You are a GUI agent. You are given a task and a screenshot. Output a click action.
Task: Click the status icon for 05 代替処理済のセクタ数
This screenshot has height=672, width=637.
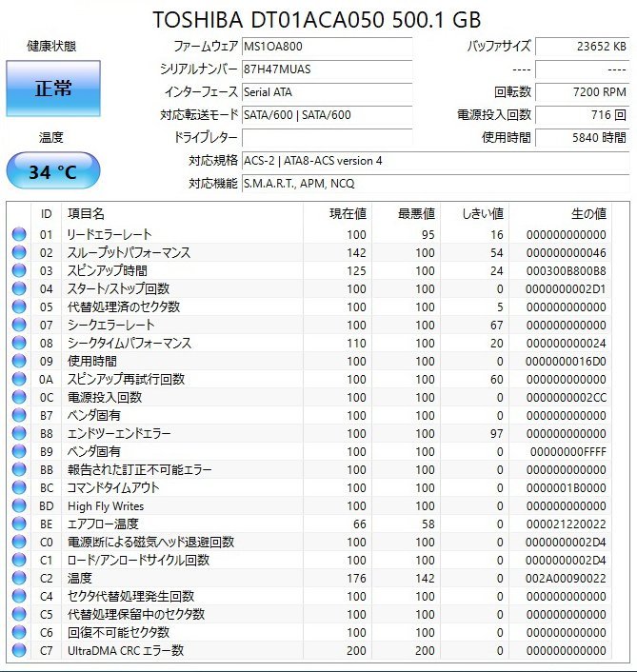coord(19,306)
